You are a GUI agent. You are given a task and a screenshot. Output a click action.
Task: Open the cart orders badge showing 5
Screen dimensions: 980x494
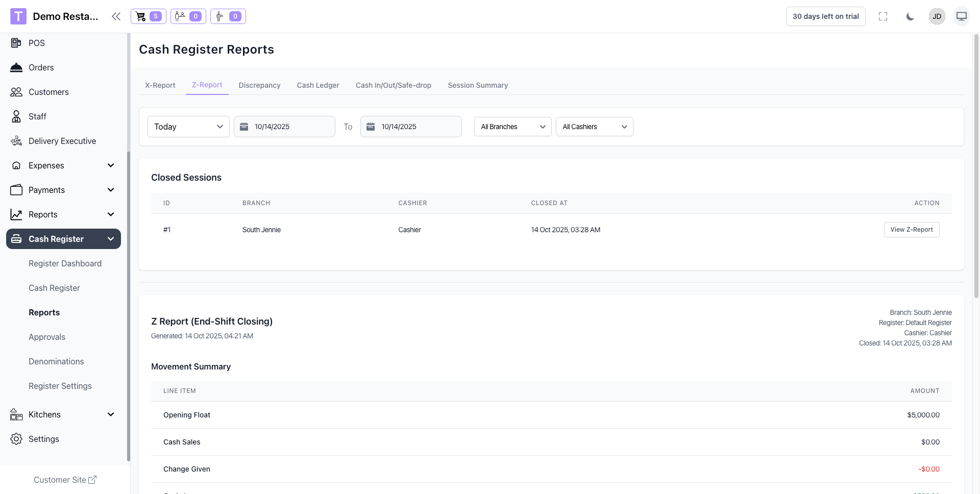149,16
